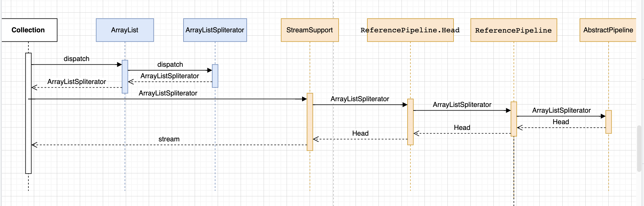The image size is (644, 206).
Task: Click the activation bar on the ArrayList lifeline
Action: [125, 77]
